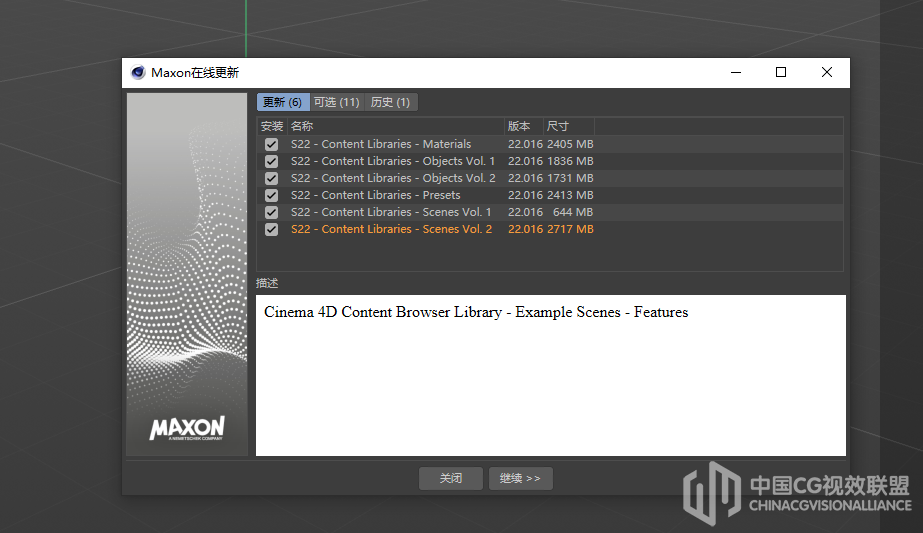This screenshot has height=533, width=923.
Task: Sort by the 名称 column header
Action: coord(396,126)
